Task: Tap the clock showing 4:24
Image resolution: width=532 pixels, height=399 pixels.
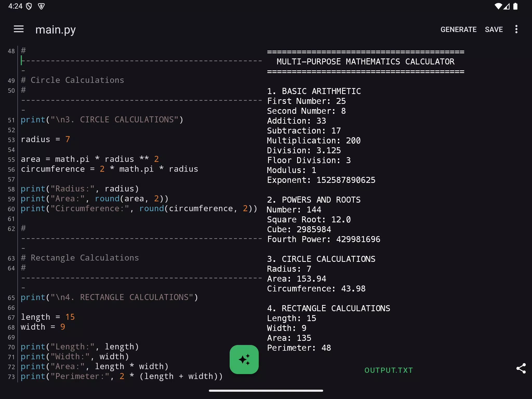Action: tap(15, 6)
